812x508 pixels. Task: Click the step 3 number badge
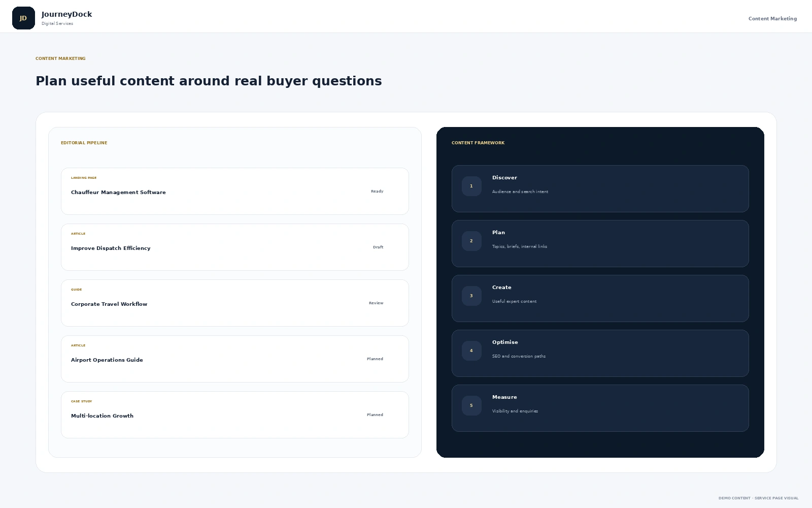coord(471,296)
